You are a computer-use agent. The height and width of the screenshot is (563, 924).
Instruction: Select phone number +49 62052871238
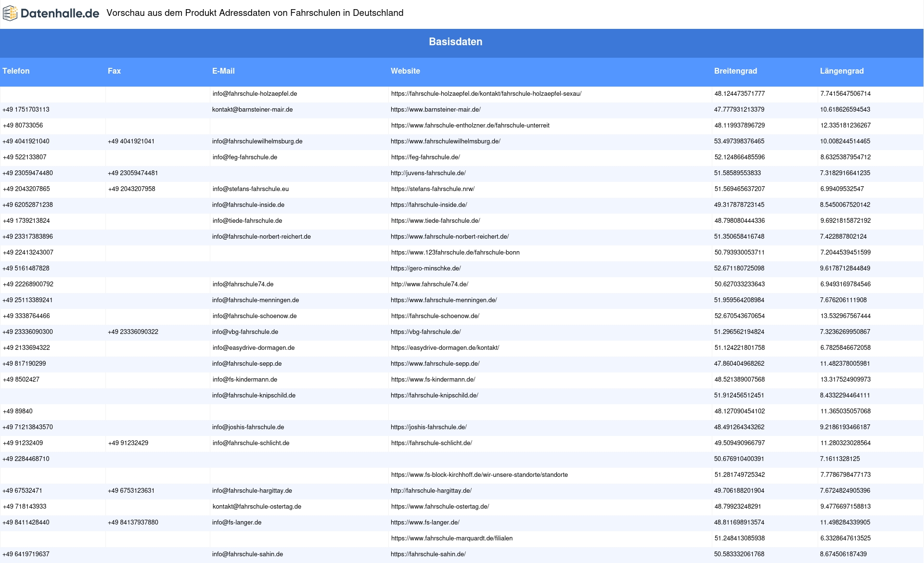(x=28, y=205)
